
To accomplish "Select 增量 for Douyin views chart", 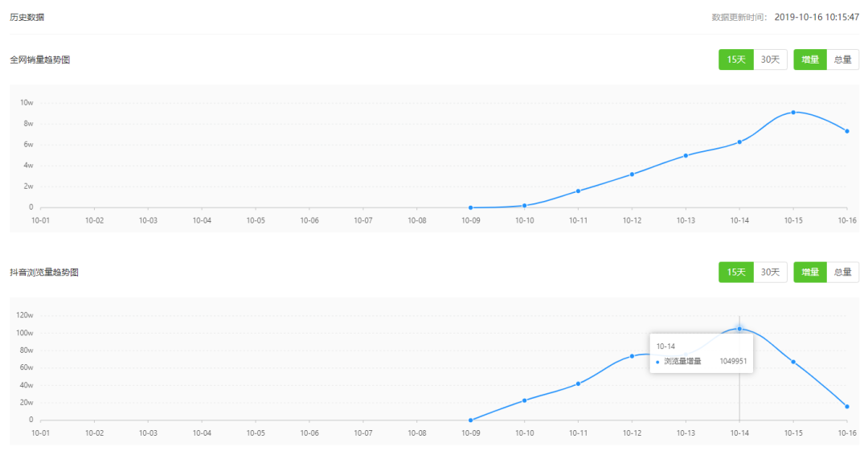I will pos(810,273).
